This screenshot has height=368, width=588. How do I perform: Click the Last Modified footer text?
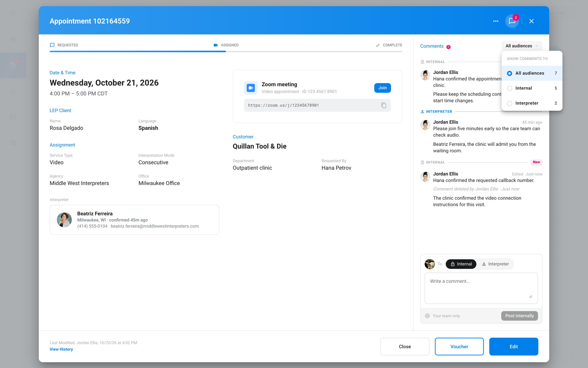pyautogui.click(x=93, y=343)
